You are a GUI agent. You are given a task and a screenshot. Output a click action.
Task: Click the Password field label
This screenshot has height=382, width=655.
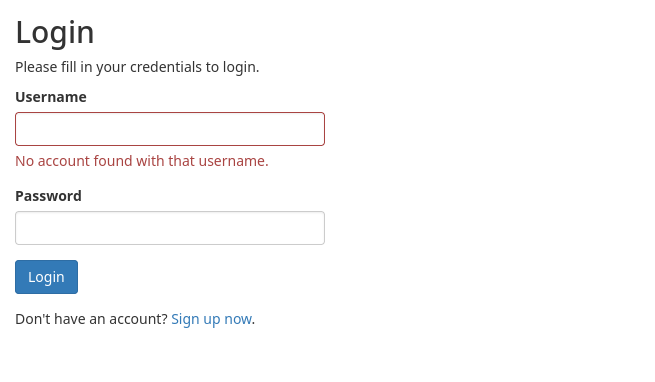tap(48, 196)
